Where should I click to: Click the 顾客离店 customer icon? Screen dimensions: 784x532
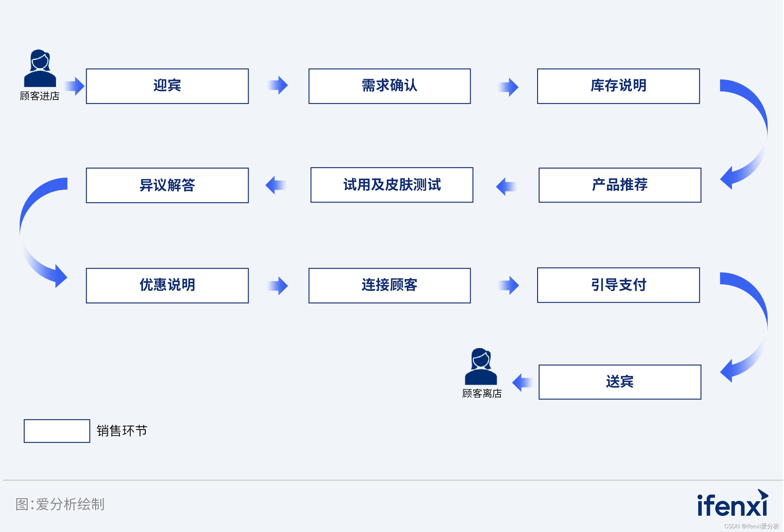(481, 366)
